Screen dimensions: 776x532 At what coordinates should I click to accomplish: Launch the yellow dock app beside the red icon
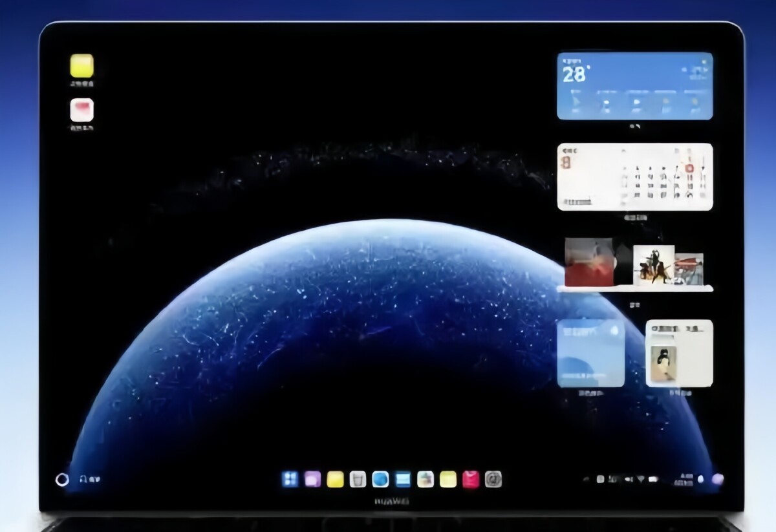coord(448,479)
